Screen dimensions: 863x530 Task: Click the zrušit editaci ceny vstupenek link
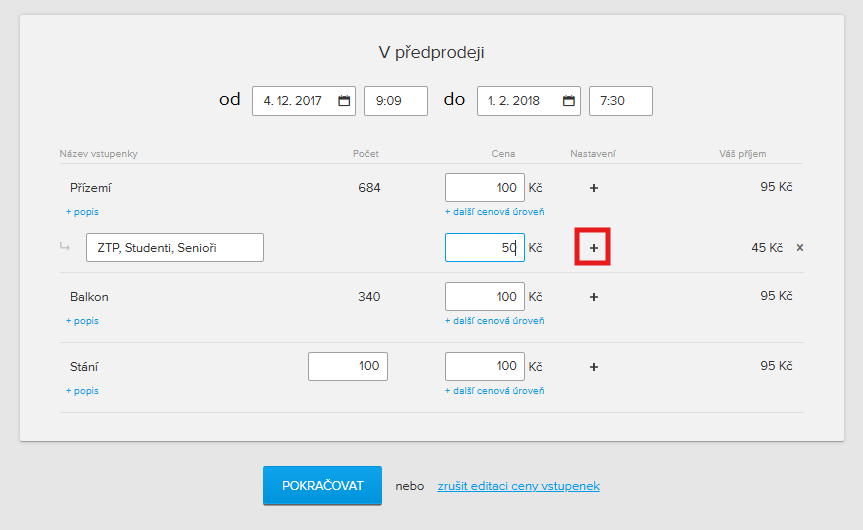pos(518,486)
